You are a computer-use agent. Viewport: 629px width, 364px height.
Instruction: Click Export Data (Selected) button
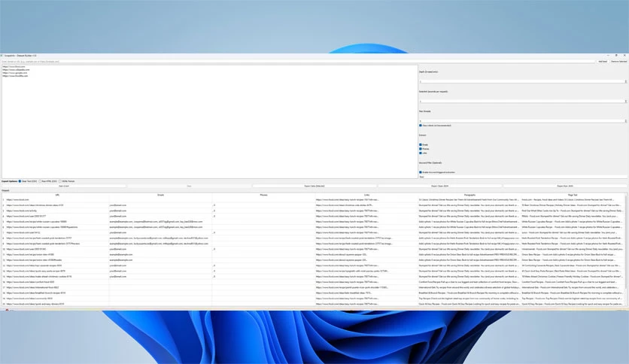click(x=314, y=186)
